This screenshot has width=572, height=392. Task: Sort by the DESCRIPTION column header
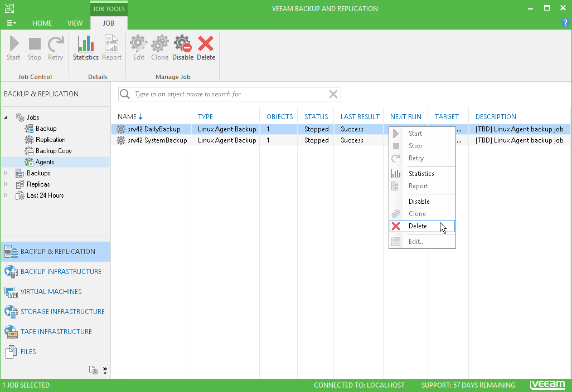496,116
